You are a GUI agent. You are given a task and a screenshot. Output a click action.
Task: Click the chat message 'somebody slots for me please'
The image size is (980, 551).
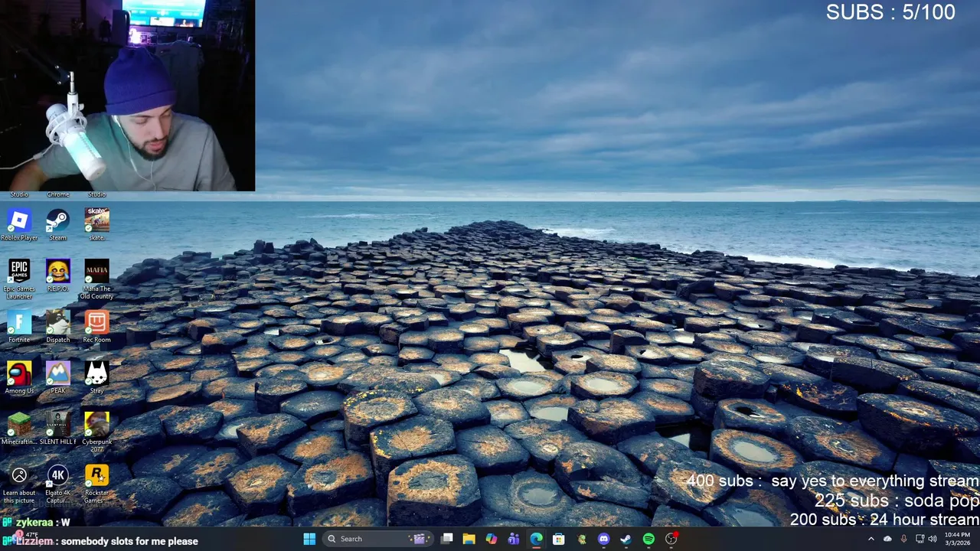(x=129, y=541)
